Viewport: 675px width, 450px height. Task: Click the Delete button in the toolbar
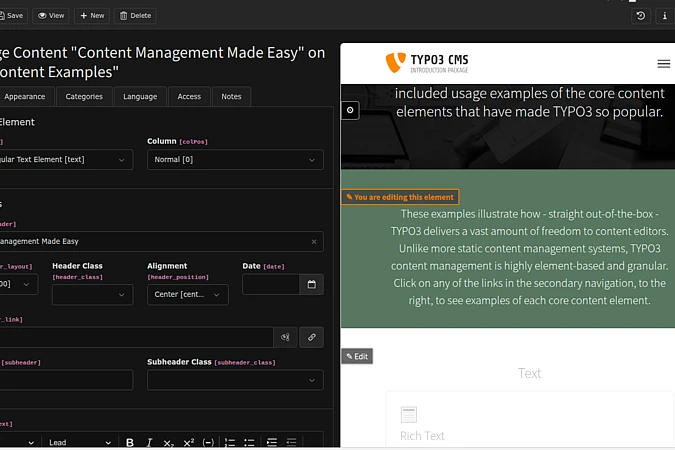point(135,16)
